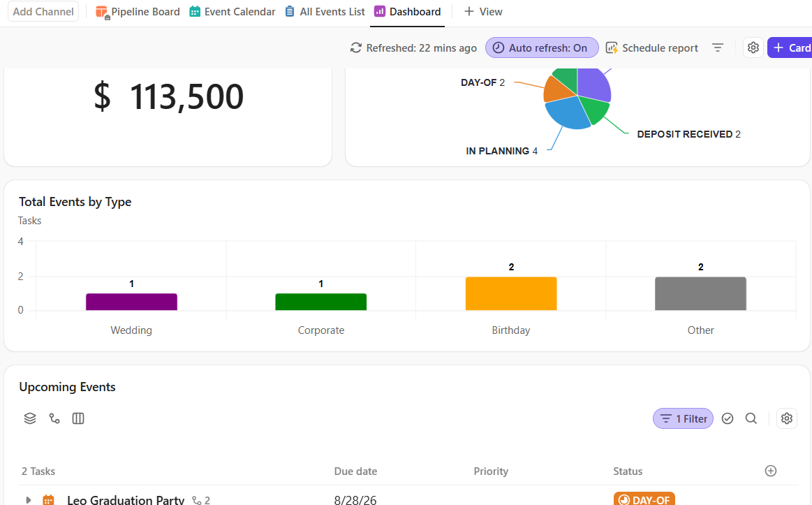Click the blue IN PLANNING pie slice
The height and width of the screenshot is (505, 812).
click(567, 113)
